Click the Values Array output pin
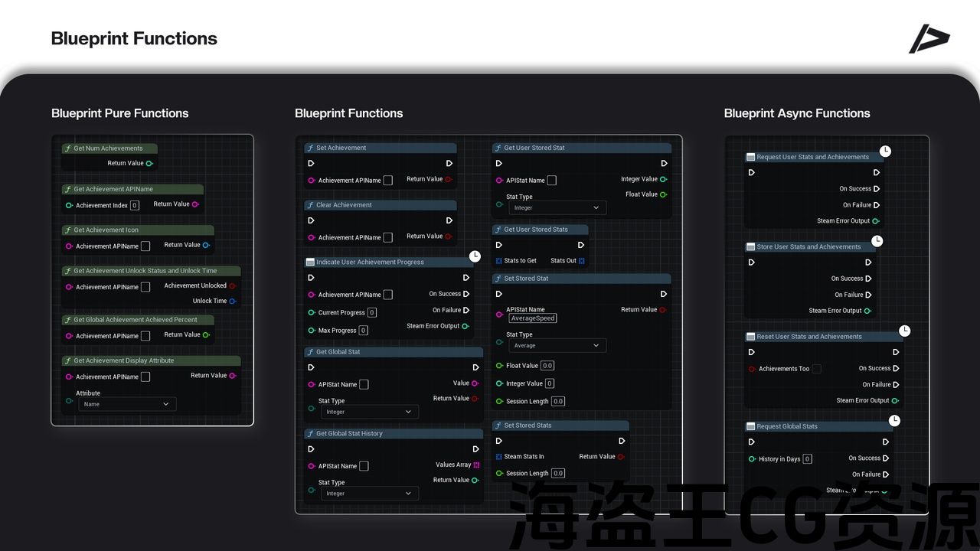The image size is (980, 551). coord(476,465)
